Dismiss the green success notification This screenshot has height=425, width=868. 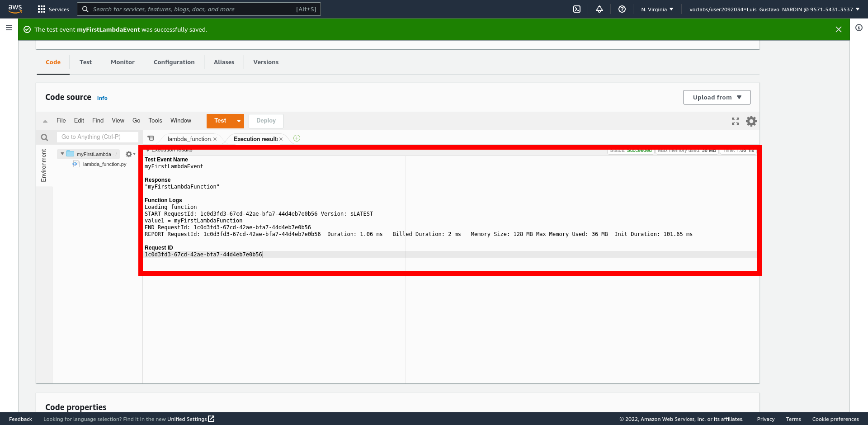pos(839,29)
